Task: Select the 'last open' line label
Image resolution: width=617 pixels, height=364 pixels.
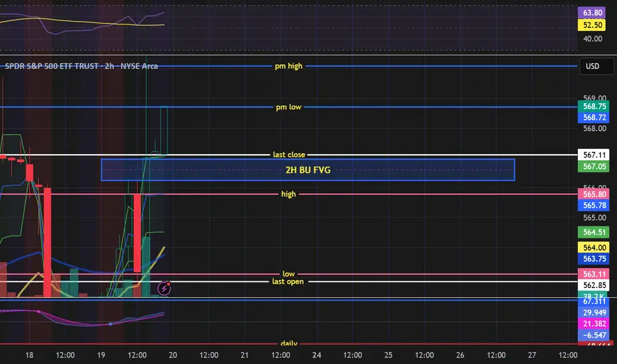Action: (287, 281)
